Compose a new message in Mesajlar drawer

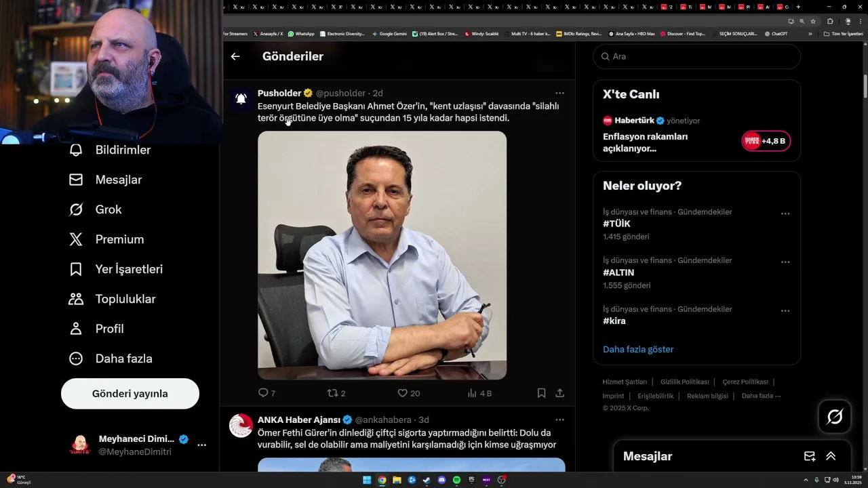[810, 456]
